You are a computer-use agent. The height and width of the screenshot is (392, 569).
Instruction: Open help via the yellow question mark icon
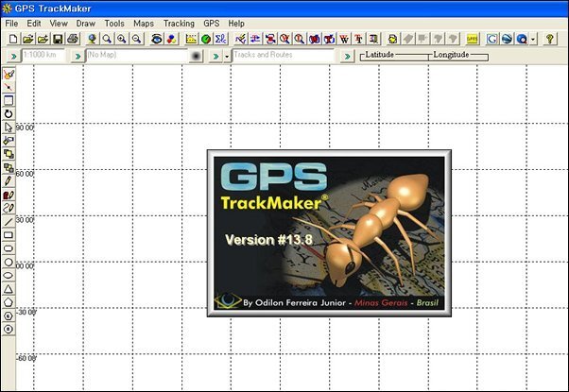click(550, 39)
